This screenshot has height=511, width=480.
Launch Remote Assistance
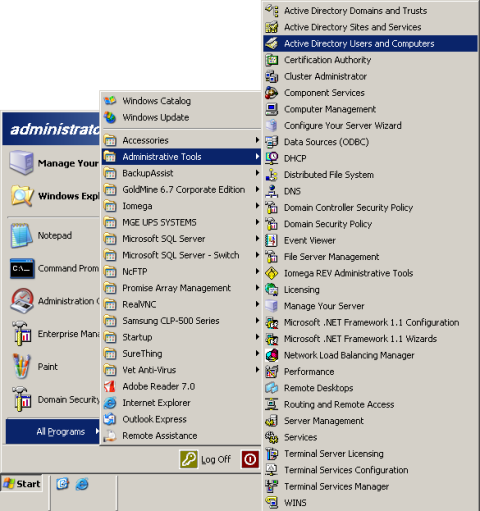point(181,435)
